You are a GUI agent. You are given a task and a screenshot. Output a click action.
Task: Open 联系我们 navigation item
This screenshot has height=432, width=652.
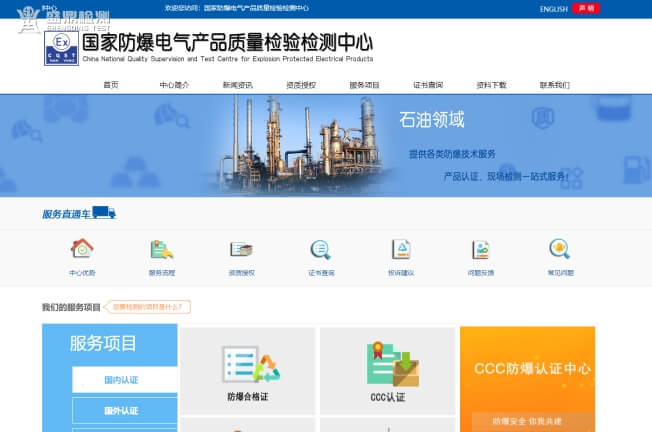[x=555, y=85]
